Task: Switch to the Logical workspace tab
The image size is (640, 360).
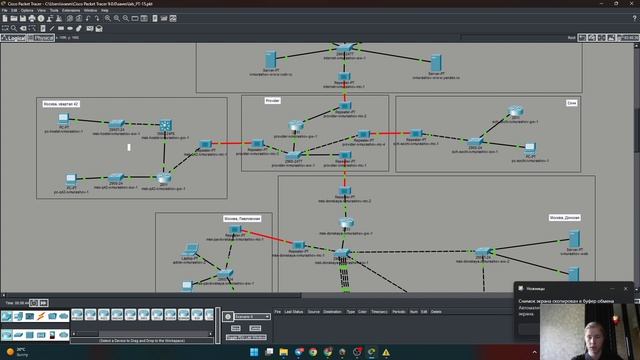Action: (x=13, y=38)
